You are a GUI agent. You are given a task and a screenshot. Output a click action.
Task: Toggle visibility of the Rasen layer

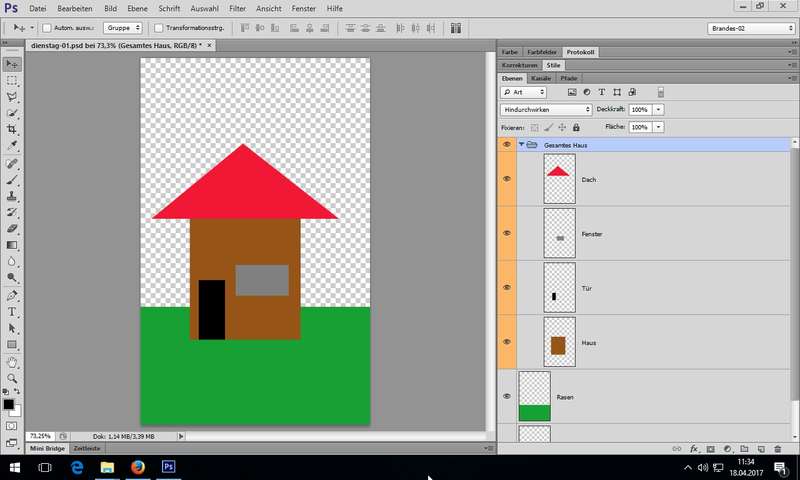point(507,396)
